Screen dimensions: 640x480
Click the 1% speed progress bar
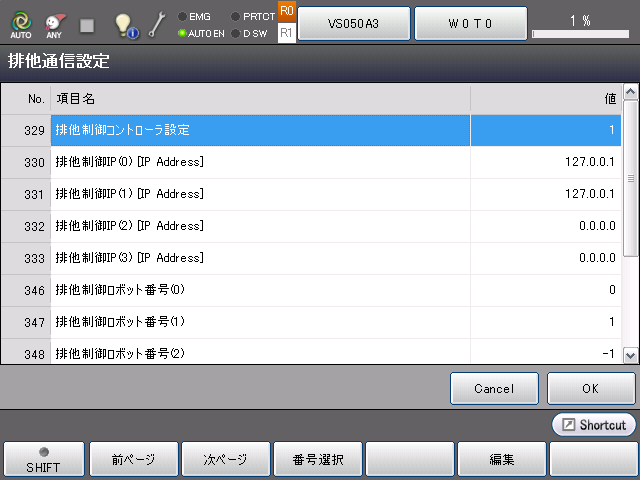pos(580,34)
